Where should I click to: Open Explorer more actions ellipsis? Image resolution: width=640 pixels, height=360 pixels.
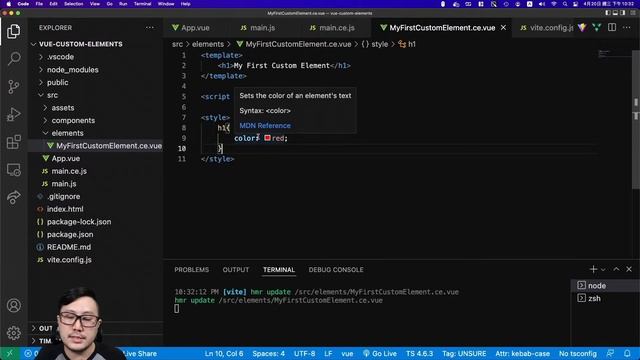point(150,28)
